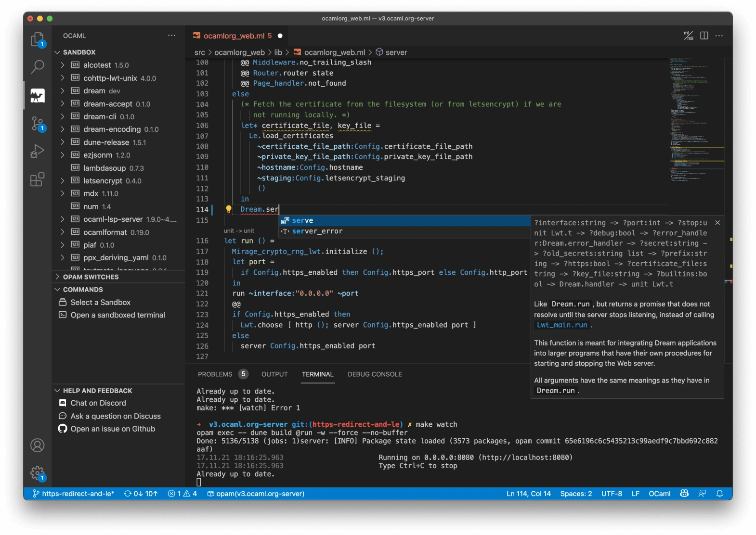Viewport: 756px width, 535px height.
Task: Close the documentation popup with X
Action: pos(717,223)
